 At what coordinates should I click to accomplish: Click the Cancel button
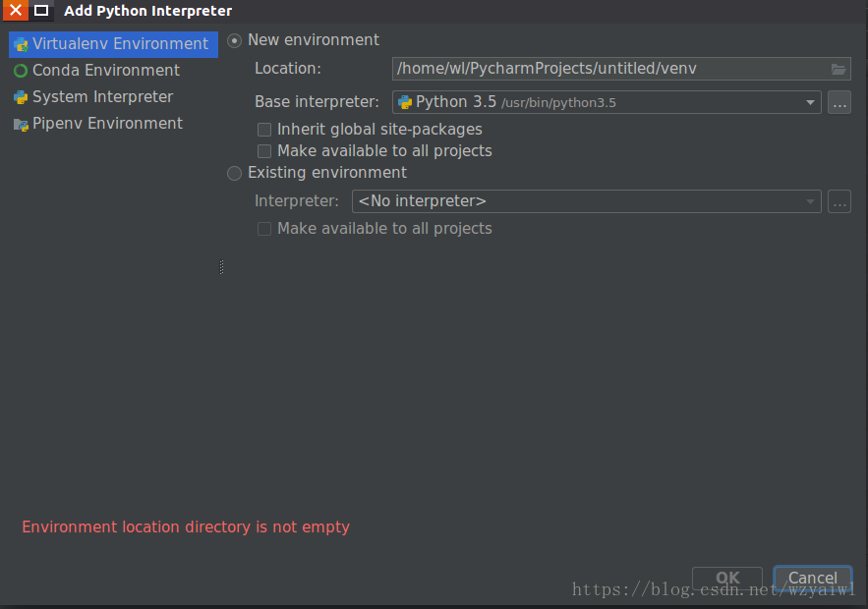812,579
